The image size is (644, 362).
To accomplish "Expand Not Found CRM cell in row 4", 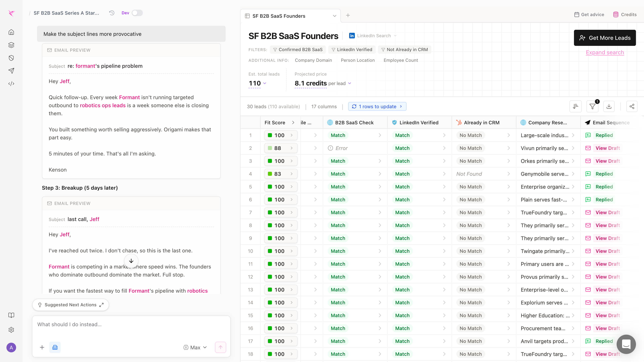I will (x=509, y=174).
